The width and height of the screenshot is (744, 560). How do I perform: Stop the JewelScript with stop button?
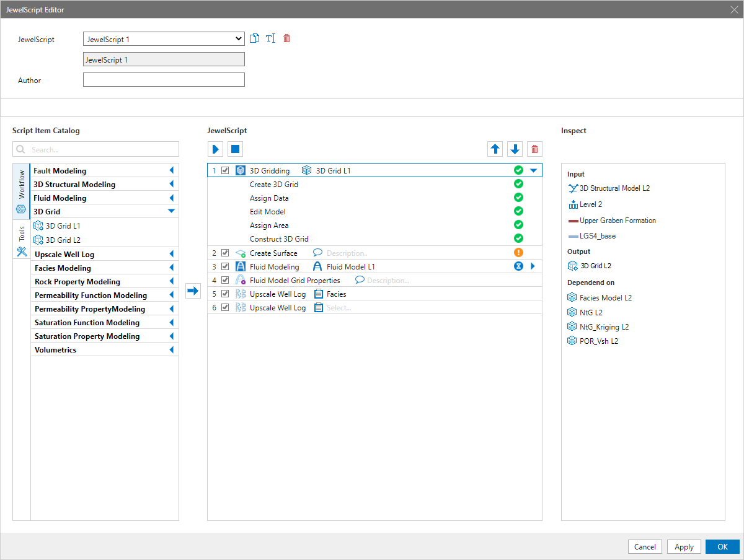(234, 149)
